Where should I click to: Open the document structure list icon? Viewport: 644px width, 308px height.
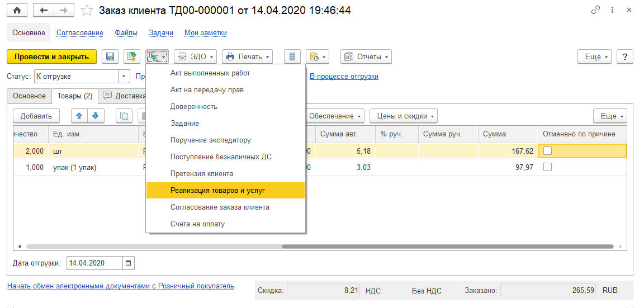pyautogui.click(x=292, y=56)
